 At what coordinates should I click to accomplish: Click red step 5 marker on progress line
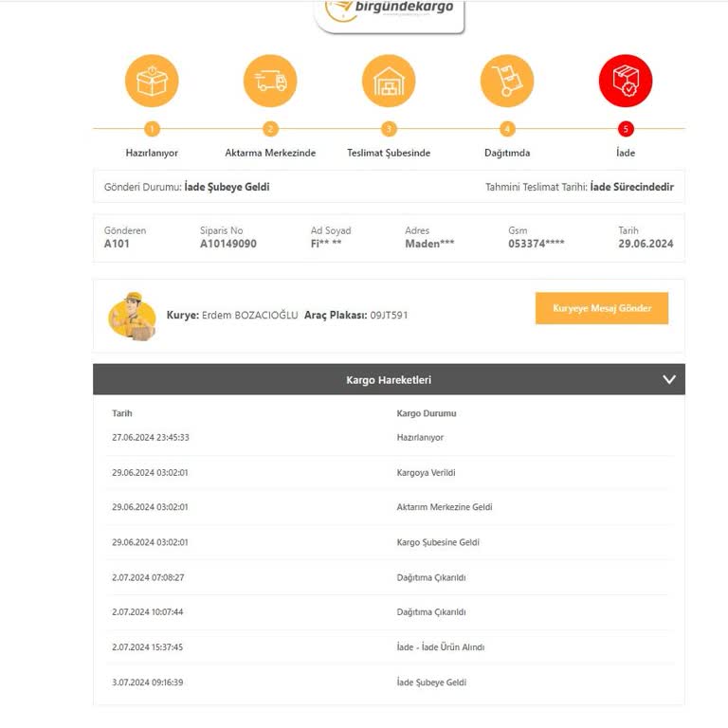pos(626,129)
